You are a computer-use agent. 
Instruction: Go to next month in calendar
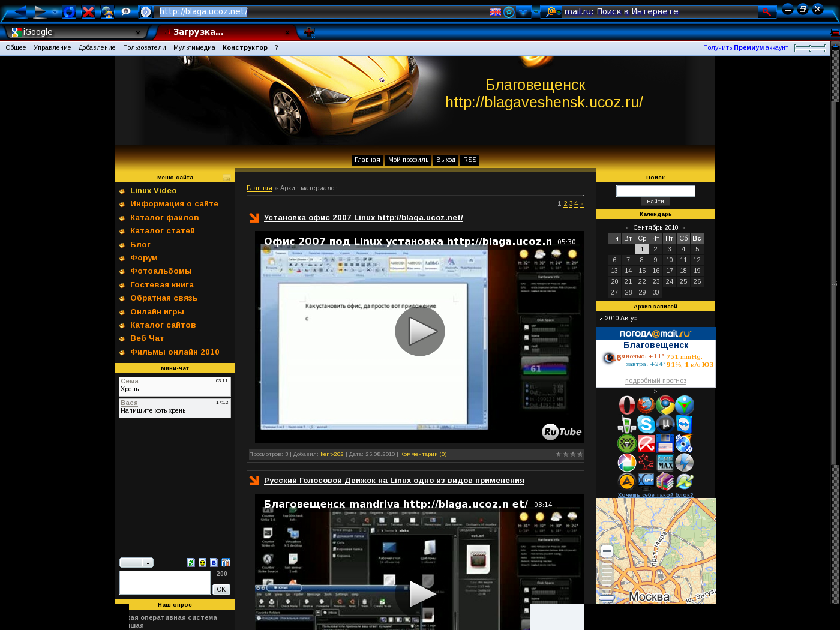click(x=683, y=228)
